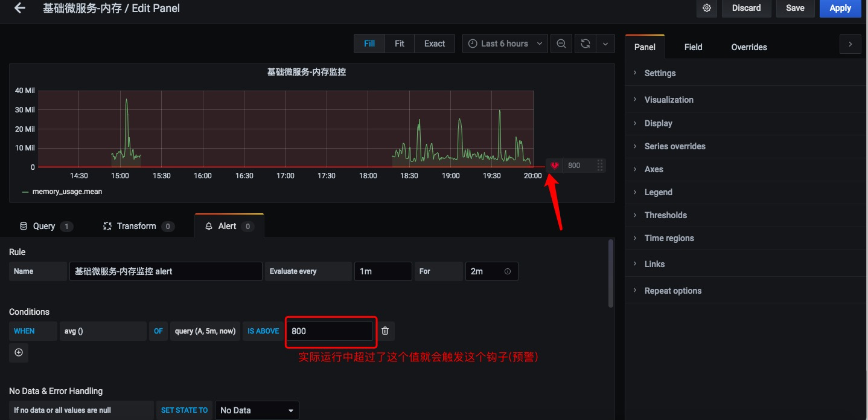Screen dimensions: 868x420
Task: Open the Overrides tab
Action: pyautogui.click(x=748, y=47)
